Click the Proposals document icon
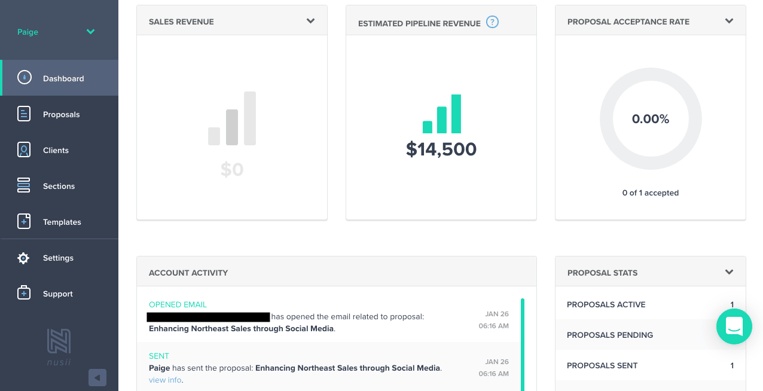Image resolution: width=763 pixels, height=391 pixels. [x=23, y=114]
